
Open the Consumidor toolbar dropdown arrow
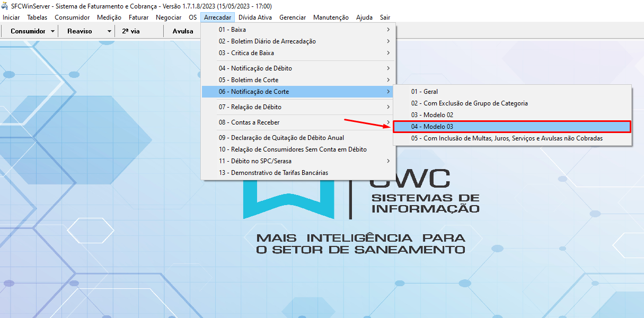[52, 31]
